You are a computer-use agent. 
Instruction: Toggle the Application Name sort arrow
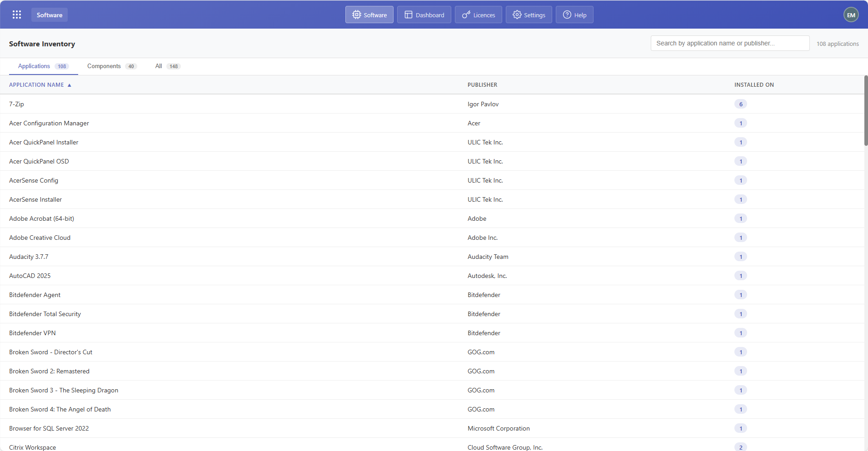(70, 85)
